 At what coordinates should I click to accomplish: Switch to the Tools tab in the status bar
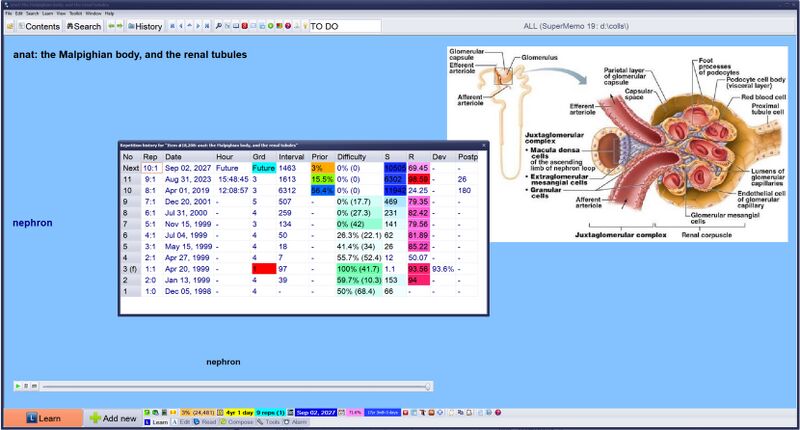[x=268, y=422]
